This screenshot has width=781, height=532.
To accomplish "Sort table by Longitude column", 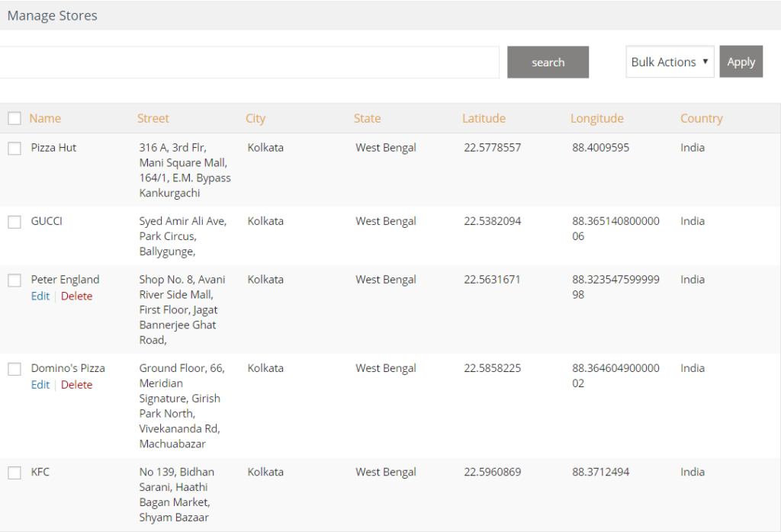I will point(596,118).
